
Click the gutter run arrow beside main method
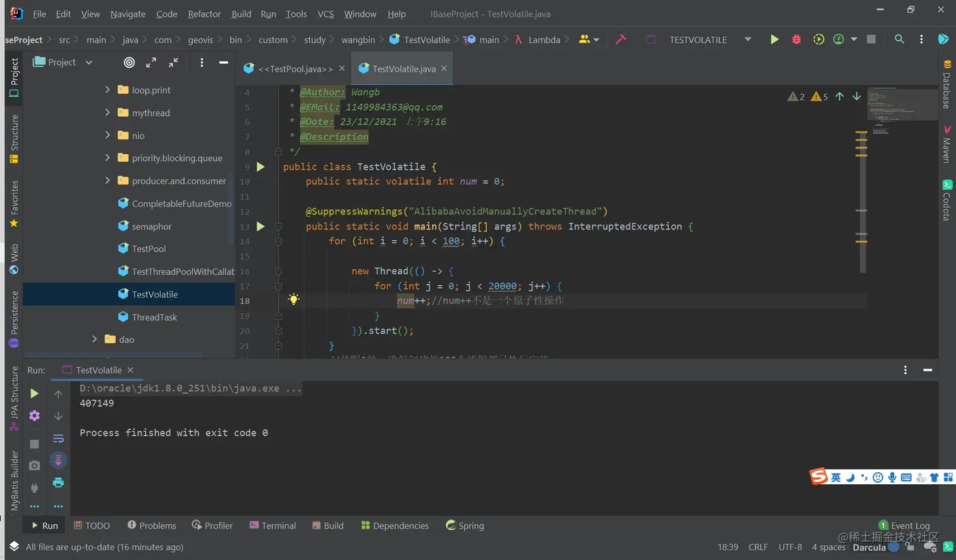click(x=260, y=226)
